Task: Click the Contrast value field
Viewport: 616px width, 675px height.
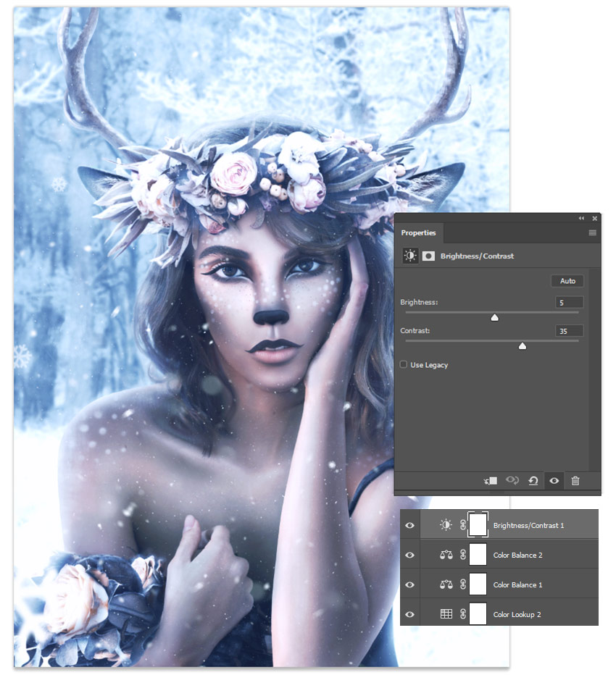Action: [570, 330]
